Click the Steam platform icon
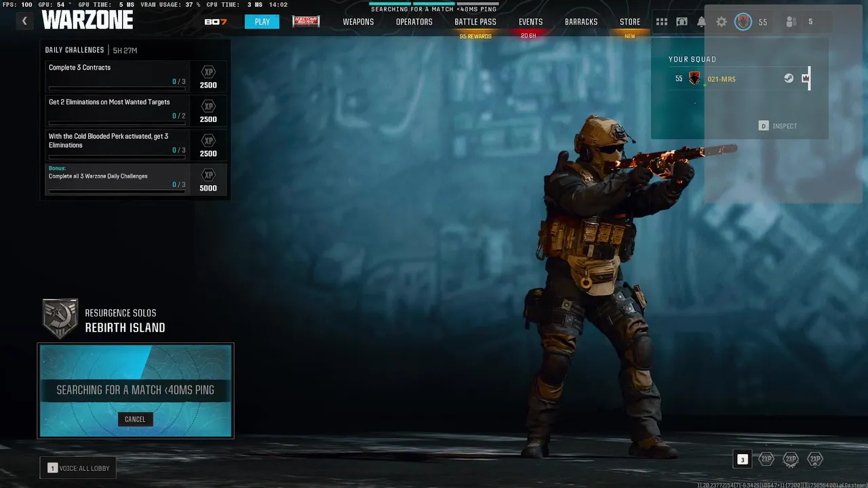 tap(789, 78)
